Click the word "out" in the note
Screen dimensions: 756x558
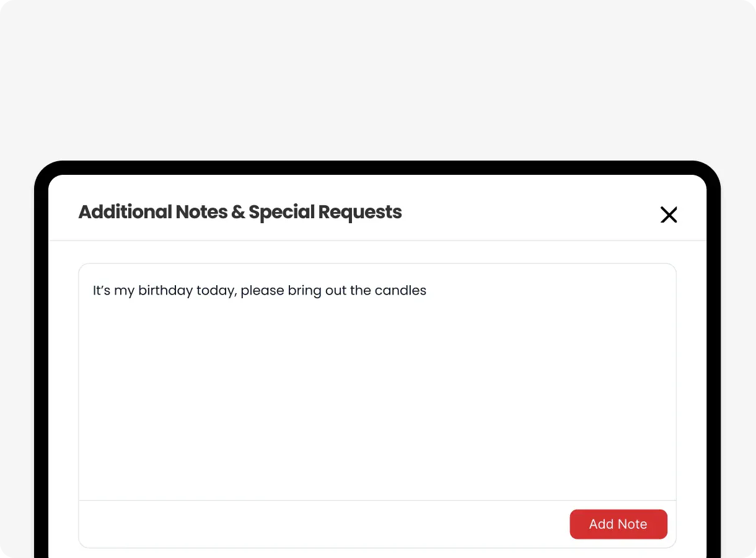pos(336,291)
